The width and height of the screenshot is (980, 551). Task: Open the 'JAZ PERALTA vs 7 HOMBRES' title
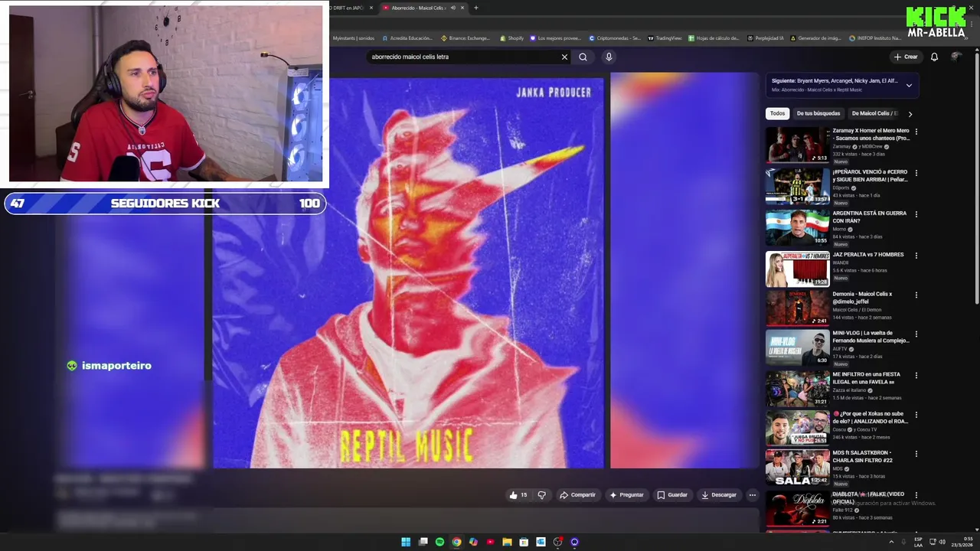[868, 255]
